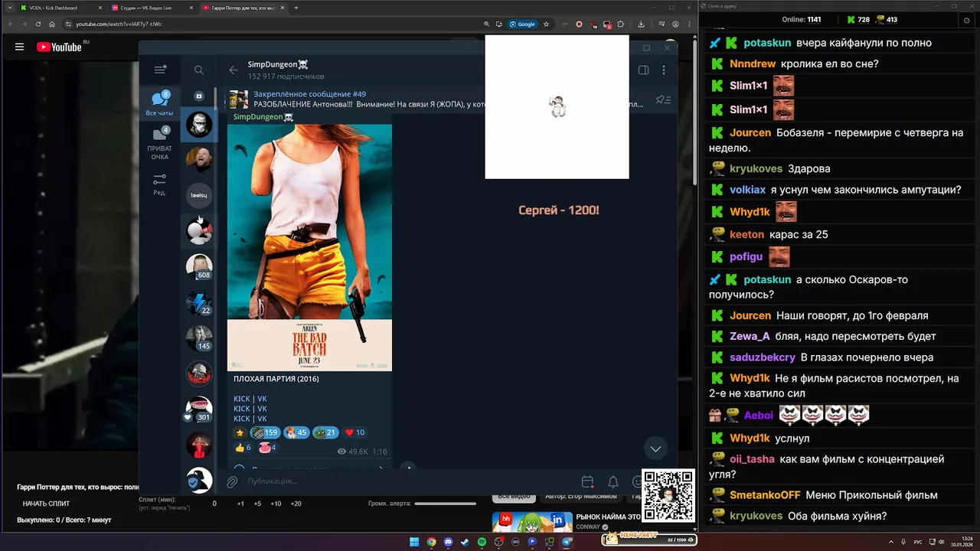Viewport: 980px width, 551px height.
Task: Open the chat with 145 unread badge
Action: click(199, 337)
